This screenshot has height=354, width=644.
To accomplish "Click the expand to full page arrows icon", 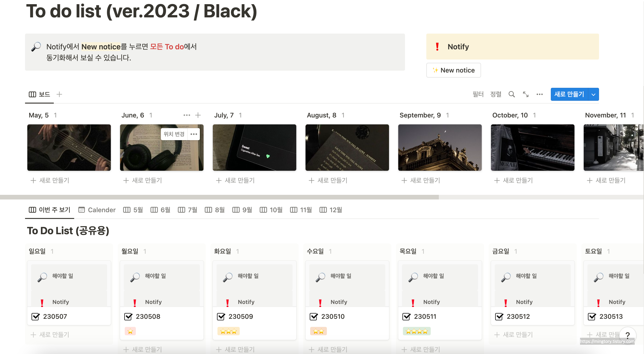I will tap(526, 94).
